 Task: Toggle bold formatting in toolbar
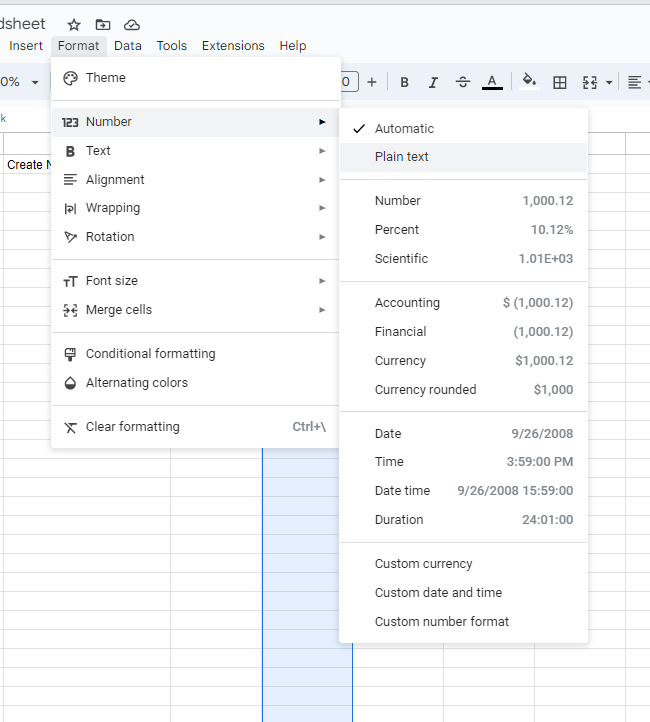404,82
